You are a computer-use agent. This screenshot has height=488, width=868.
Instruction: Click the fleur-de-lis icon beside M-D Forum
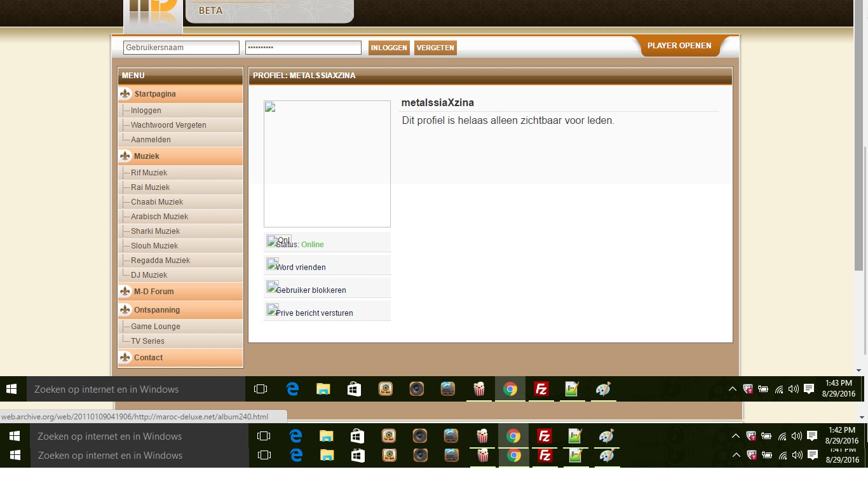(125, 292)
